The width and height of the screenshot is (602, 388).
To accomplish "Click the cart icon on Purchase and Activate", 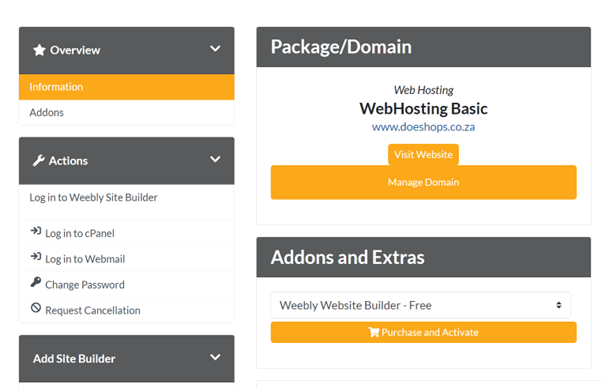I will click(x=374, y=332).
